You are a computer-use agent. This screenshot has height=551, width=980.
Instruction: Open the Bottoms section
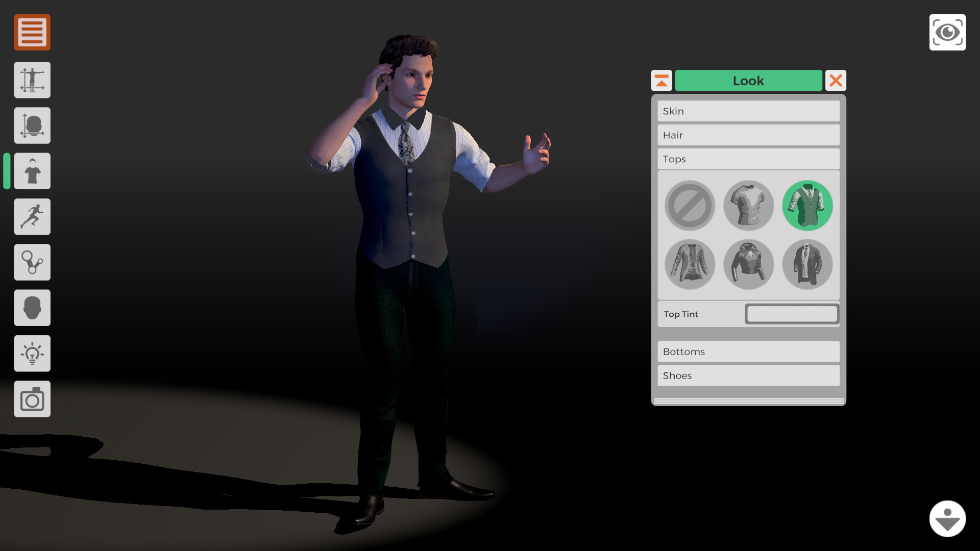coord(748,352)
